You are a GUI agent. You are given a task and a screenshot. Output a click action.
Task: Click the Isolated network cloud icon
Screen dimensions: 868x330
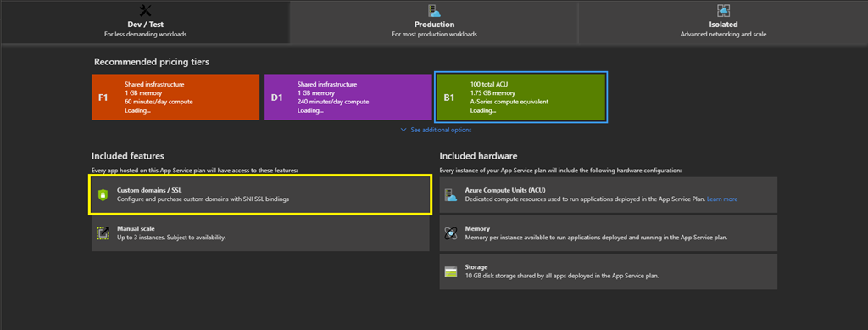click(x=723, y=10)
